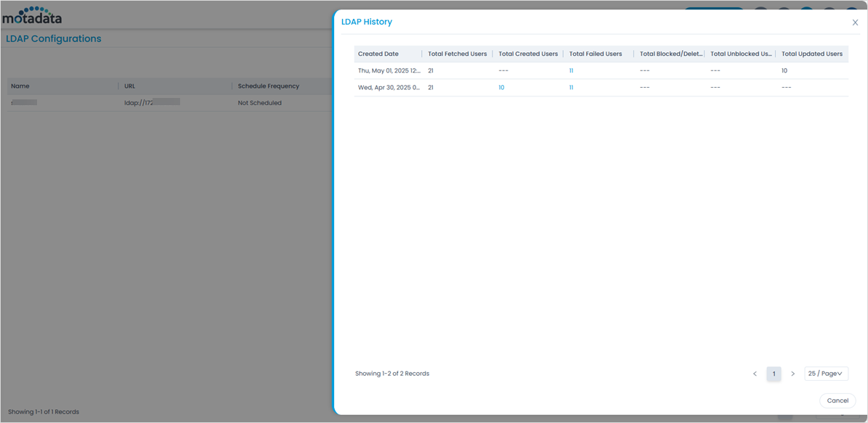Open 11 failed users for Apr 30
868x423 pixels.
pos(572,87)
